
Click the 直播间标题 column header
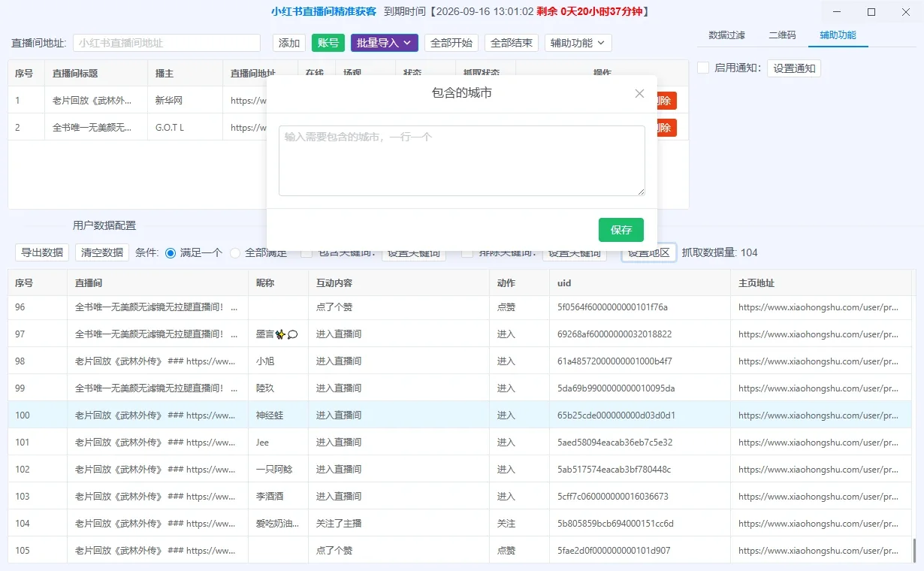tap(96, 74)
